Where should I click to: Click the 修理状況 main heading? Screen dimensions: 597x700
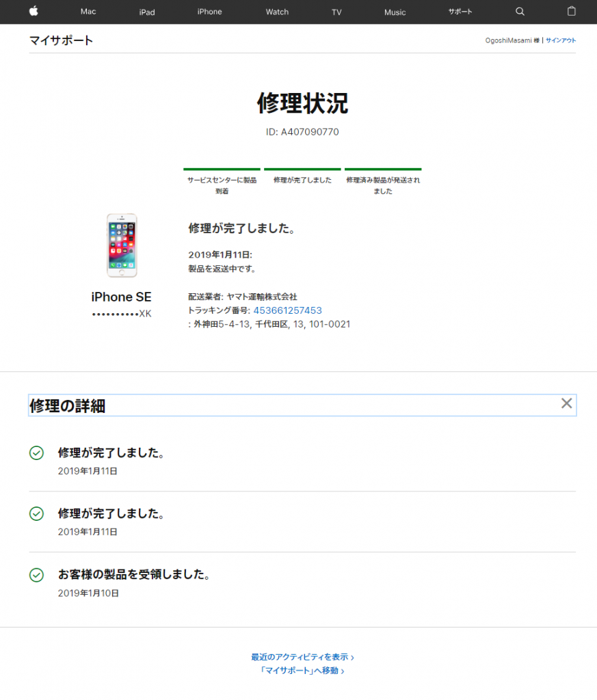pyautogui.click(x=302, y=103)
